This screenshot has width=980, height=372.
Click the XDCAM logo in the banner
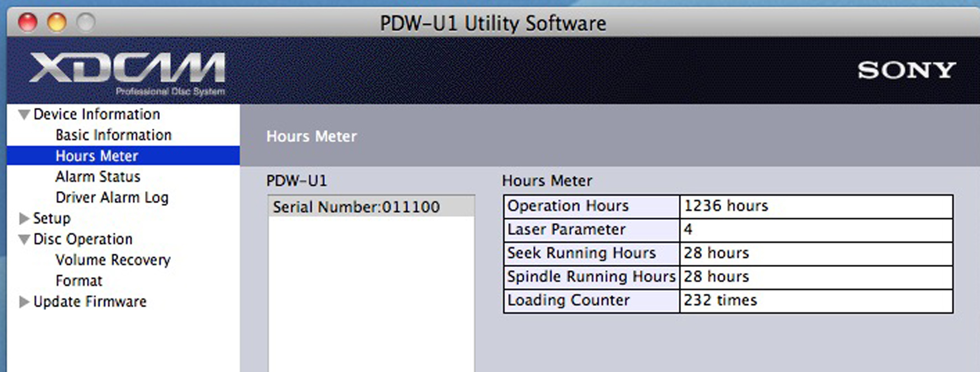pyautogui.click(x=127, y=73)
